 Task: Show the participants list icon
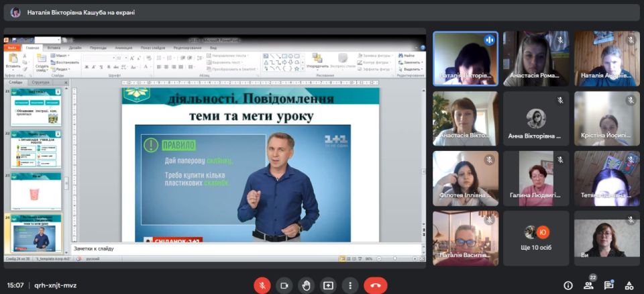(x=588, y=285)
